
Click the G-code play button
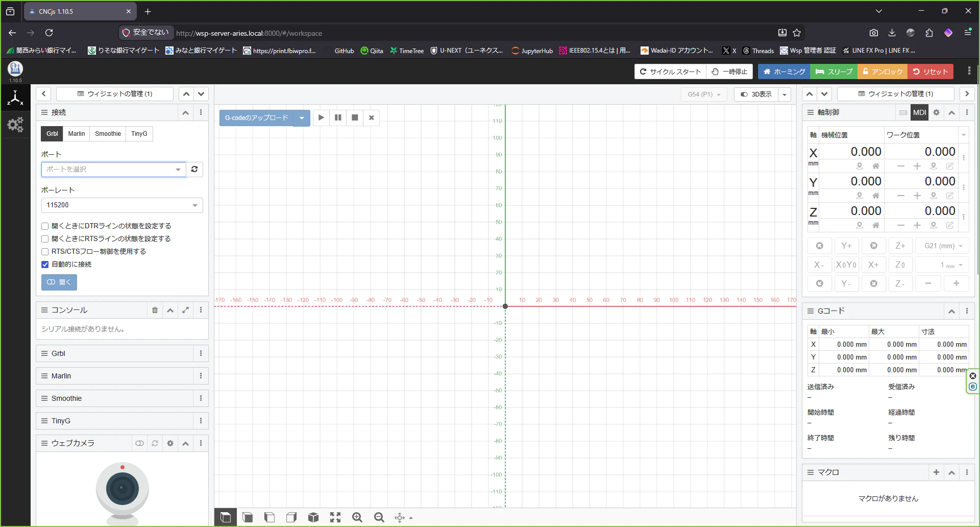321,117
